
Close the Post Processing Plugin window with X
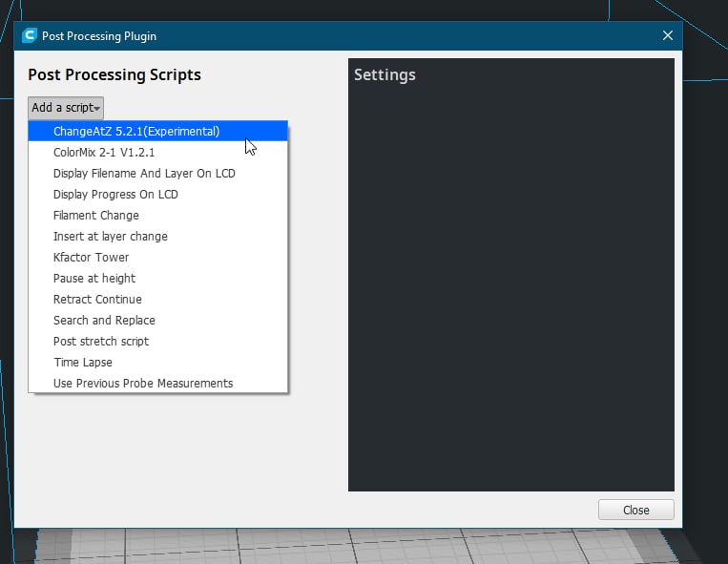(668, 35)
